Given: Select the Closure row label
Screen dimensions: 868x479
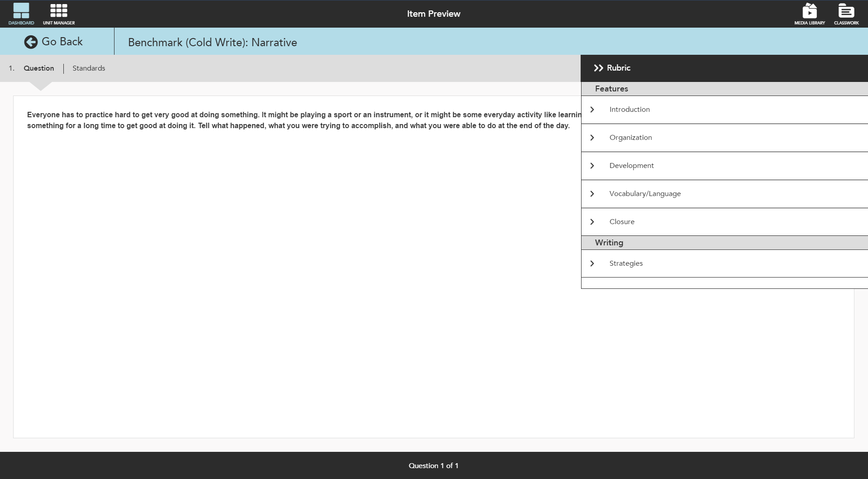Looking at the screenshot, I should 622,222.
